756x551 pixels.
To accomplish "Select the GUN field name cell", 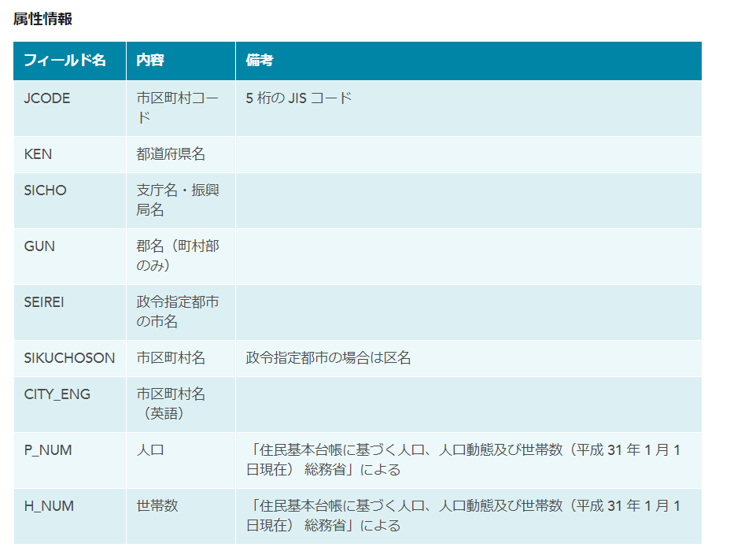I will 70,257.
